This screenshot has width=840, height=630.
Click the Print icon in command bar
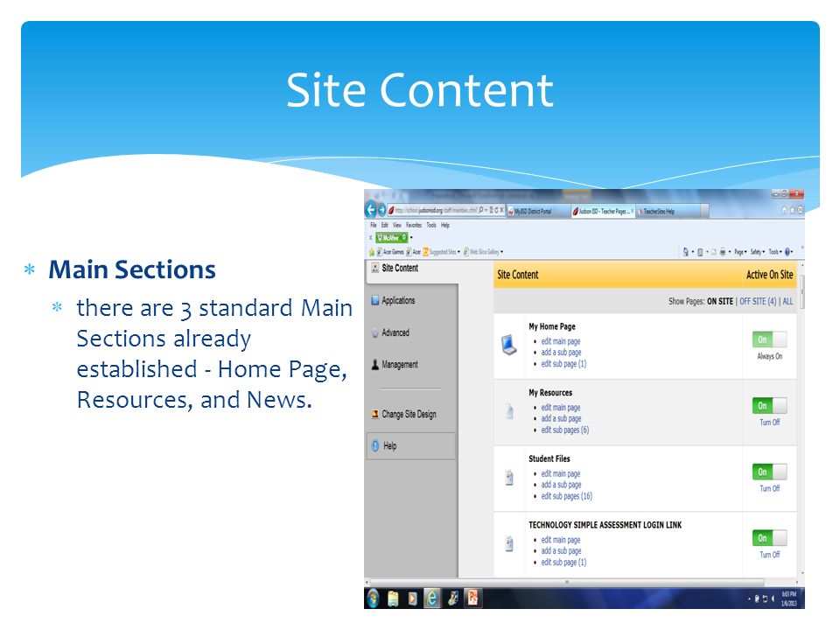point(723,252)
